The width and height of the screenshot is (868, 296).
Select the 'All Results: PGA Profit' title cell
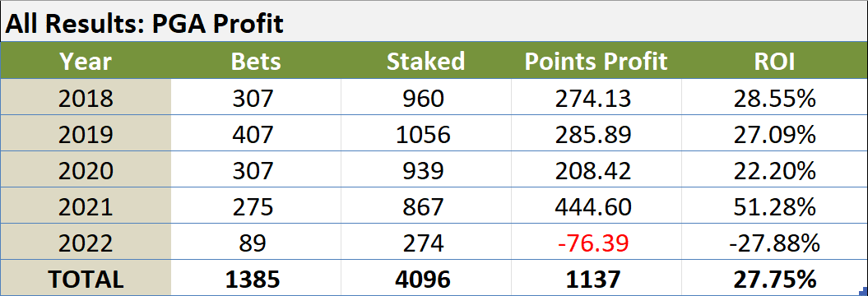434,22
